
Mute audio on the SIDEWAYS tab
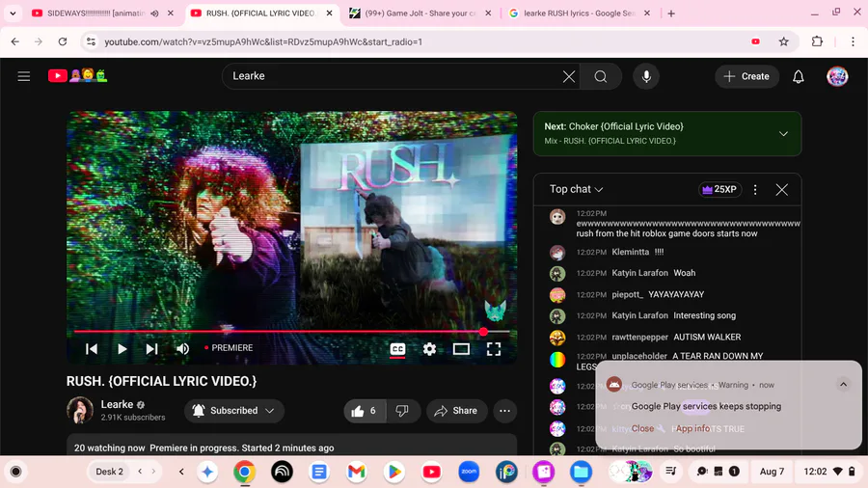pyautogui.click(x=155, y=14)
